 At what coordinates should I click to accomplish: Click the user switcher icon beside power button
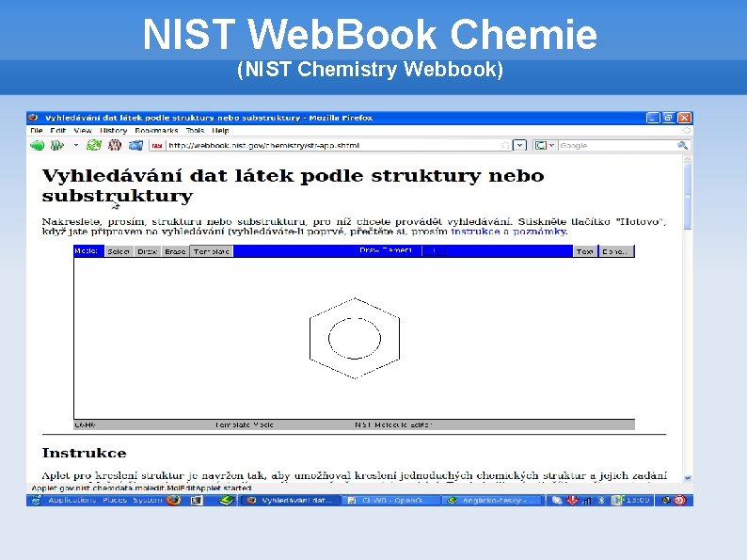[x=666, y=500]
